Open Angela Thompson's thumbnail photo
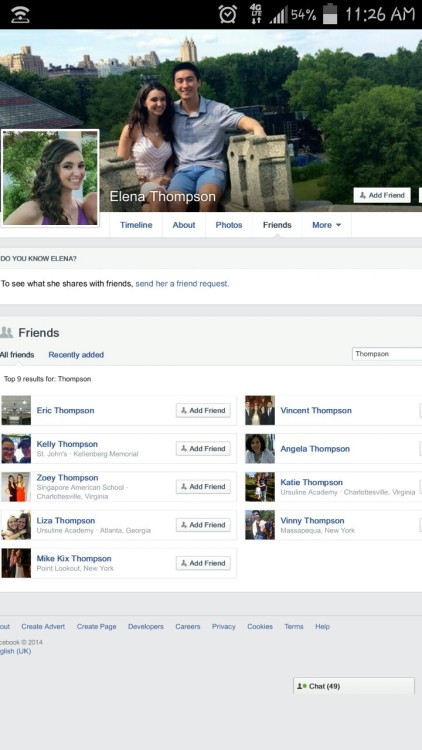Viewport: 422px width, 750px height. (260, 449)
